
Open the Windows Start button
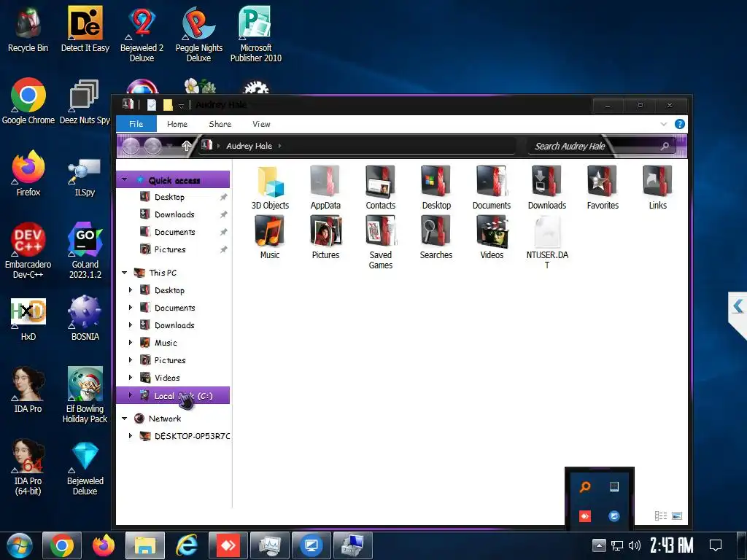click(x=20, y=545)
